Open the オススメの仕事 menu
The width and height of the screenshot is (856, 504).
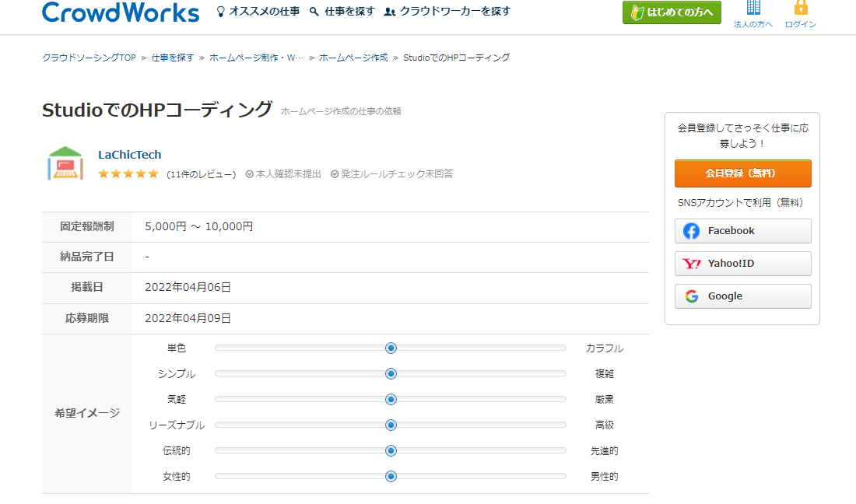(258, 12)
